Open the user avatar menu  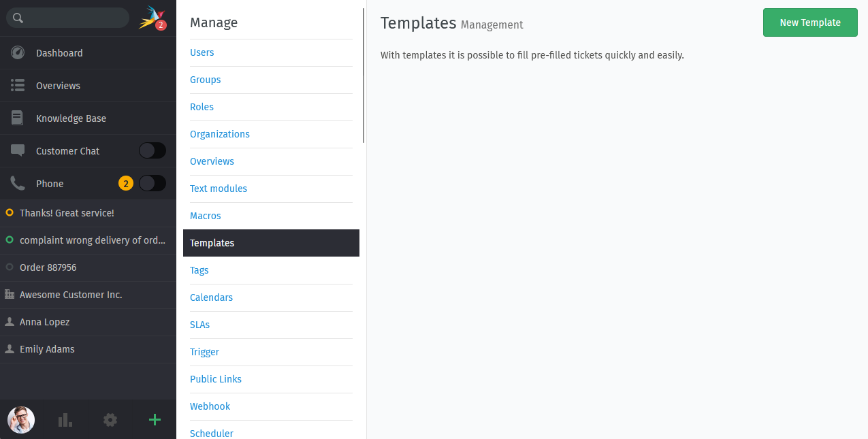coord(21,420)
